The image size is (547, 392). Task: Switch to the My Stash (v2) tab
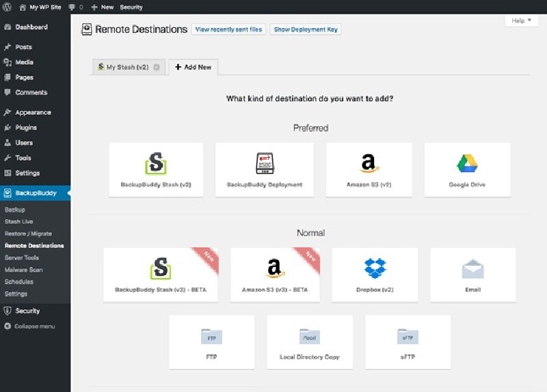pos(129,67)
